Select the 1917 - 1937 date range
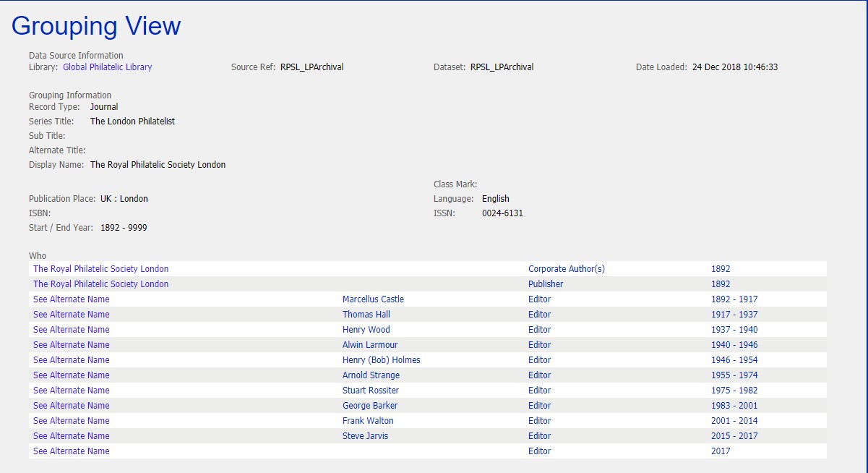The height and width of the screenshot is (473, 868). 734,315
